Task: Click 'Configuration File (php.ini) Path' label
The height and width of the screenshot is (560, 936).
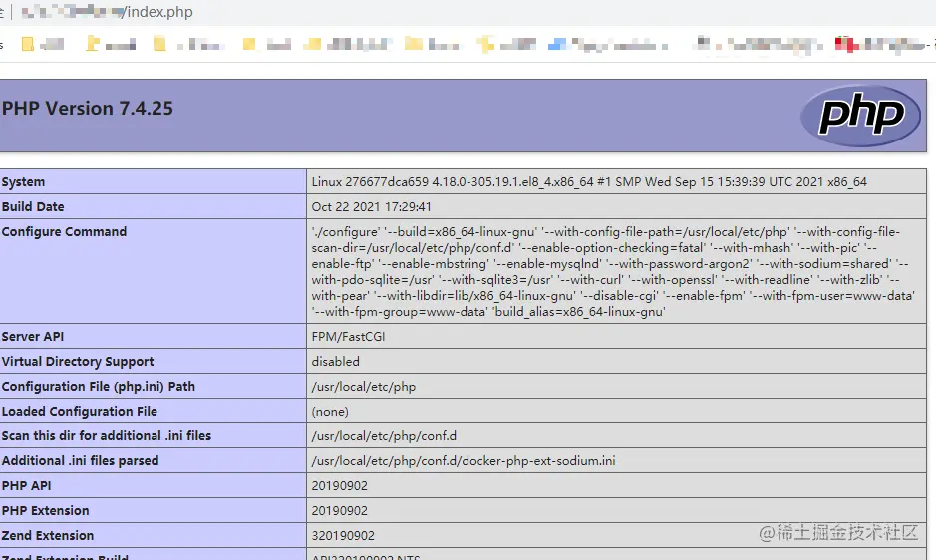Action: point(99,387)
